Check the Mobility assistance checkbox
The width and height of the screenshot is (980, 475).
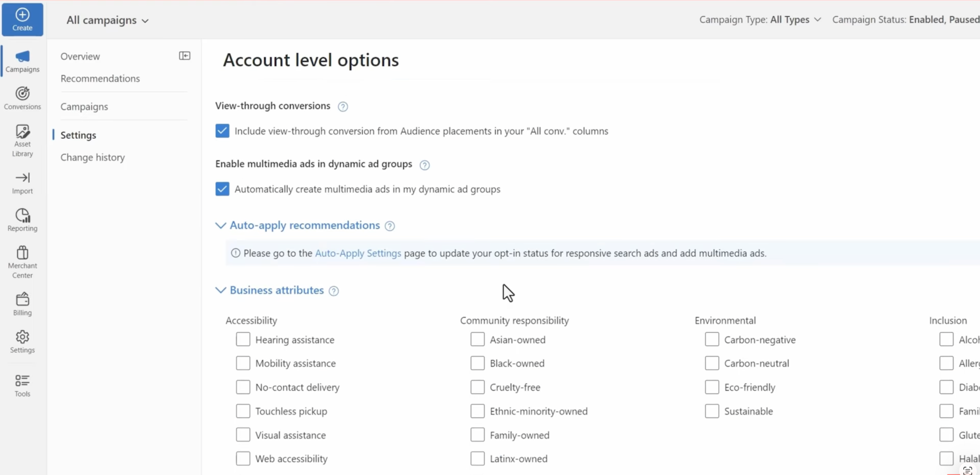tap(243, 363)
